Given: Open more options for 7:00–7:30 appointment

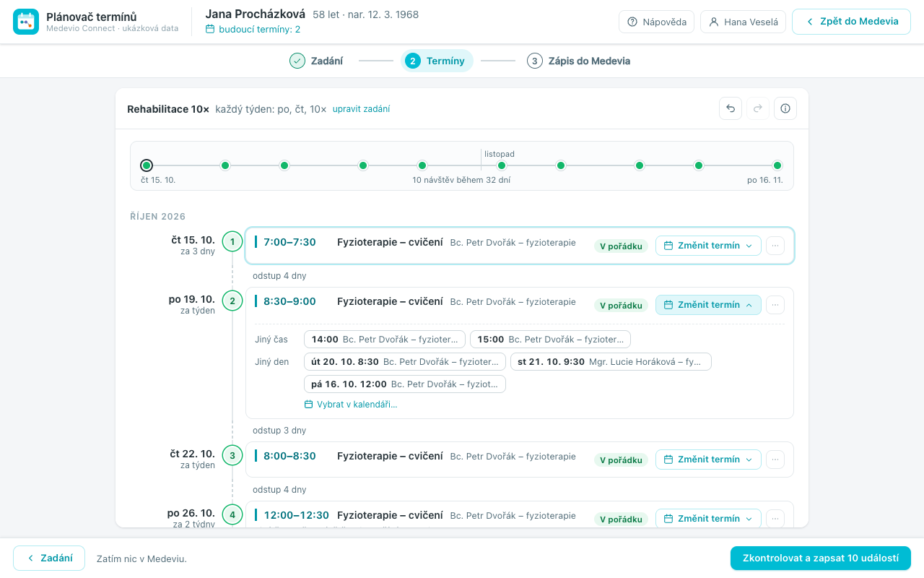Looking at the screenshot, I should pyautogui.click(x=775, y=246).
